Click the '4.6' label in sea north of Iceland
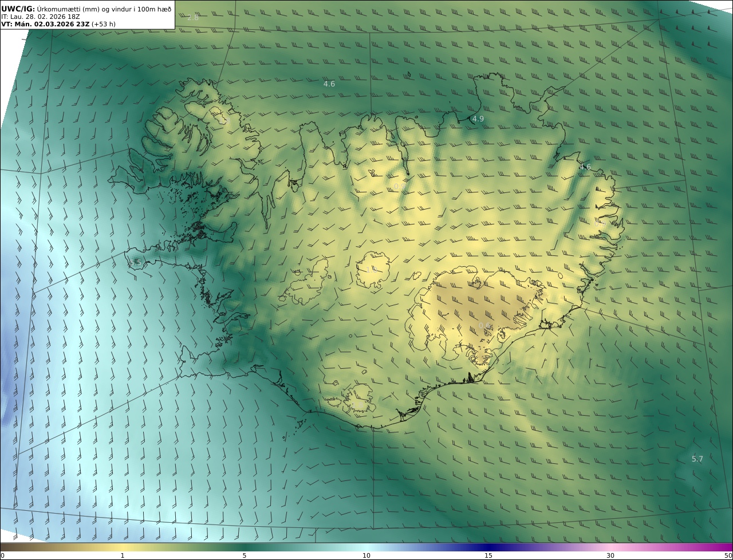The width and height of the screenshot is (733, 560). pos(329,84)
